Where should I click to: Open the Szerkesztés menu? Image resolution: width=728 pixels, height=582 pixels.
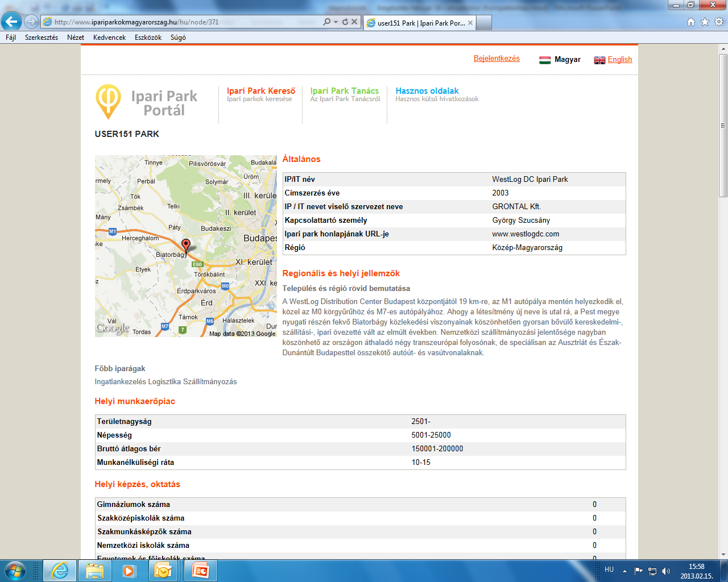42,38
